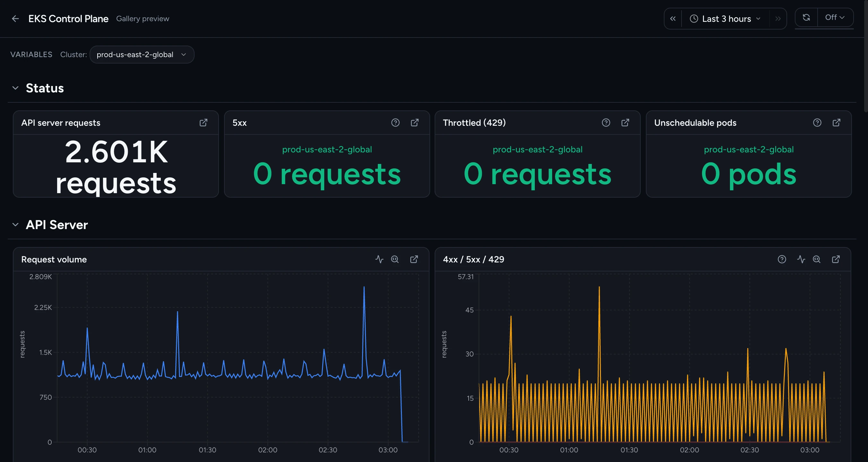The width and height of the screenshot is (868, 462).
Task: Shift time range forward with double chevron
Action: [x=778, y=19]
